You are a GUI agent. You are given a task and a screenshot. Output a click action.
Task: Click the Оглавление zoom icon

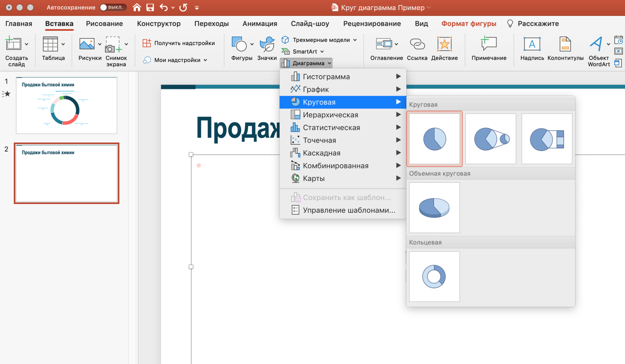[x=384, y=44]
